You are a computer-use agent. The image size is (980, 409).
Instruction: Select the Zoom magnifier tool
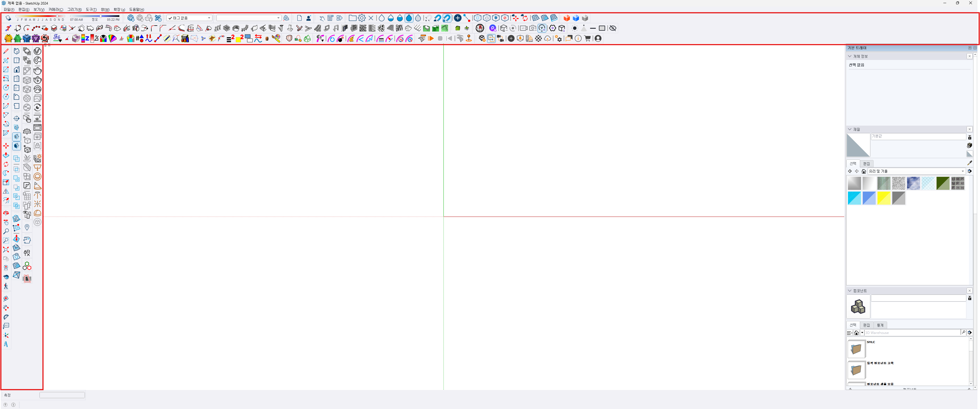(x=6, y=231)
